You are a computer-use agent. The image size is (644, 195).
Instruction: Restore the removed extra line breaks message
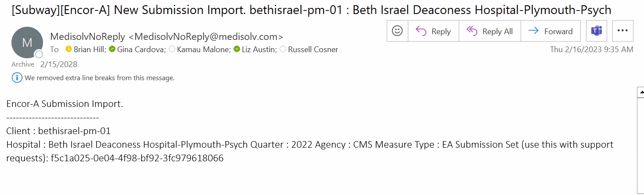point(100,78)
